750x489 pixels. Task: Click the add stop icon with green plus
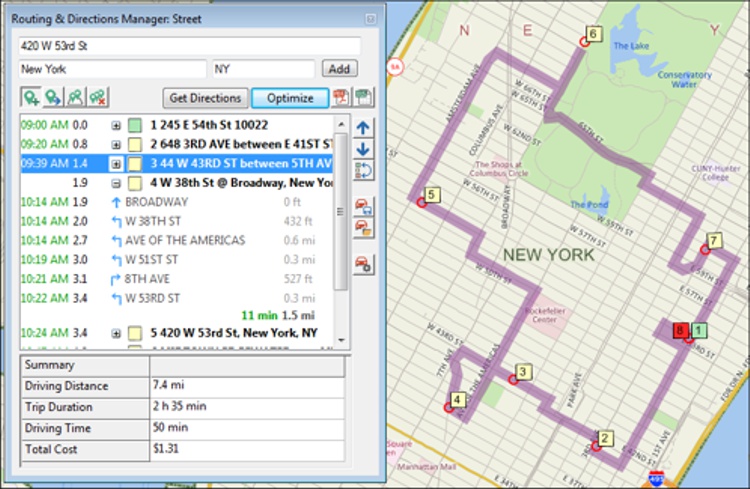30,98
